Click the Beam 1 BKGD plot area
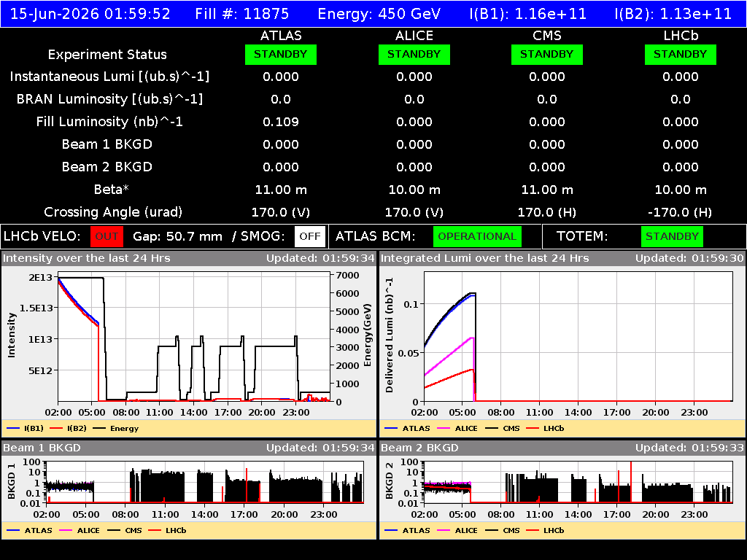This screenshot has height=560, width=747. 205,482
